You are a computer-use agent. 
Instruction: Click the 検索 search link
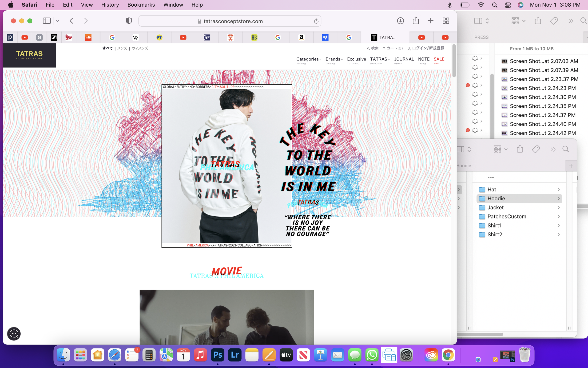point(373,48)
